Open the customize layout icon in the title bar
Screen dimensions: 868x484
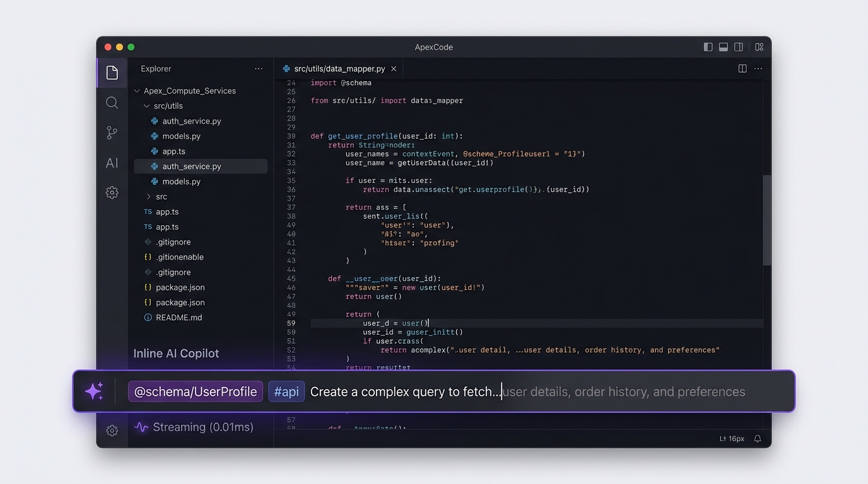click(x=759, y=47)
